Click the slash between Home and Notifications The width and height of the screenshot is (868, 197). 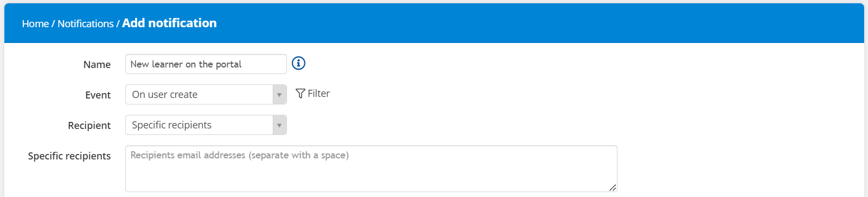pyautogui.click(x=53, y=24)
